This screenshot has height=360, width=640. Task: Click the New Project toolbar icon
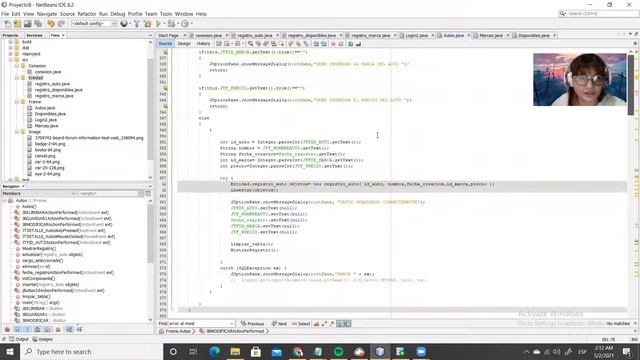click(17, 24)
